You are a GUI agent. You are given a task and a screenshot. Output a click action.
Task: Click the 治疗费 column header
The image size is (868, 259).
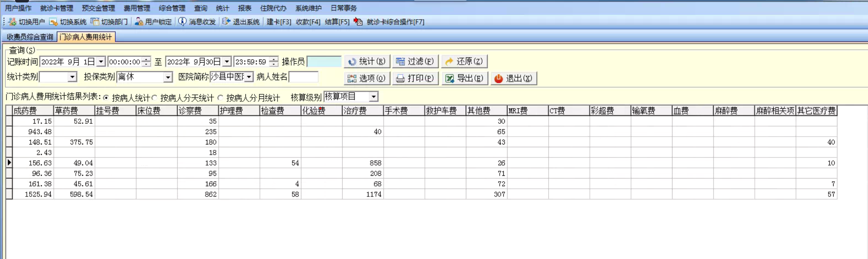pyautogui.click(x=363, y=111)
